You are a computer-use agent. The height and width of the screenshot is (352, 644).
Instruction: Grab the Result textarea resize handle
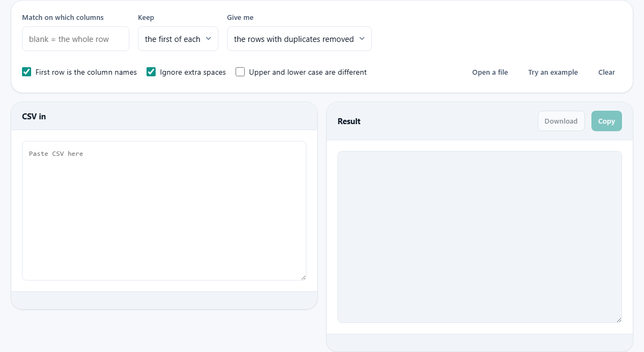619,320
